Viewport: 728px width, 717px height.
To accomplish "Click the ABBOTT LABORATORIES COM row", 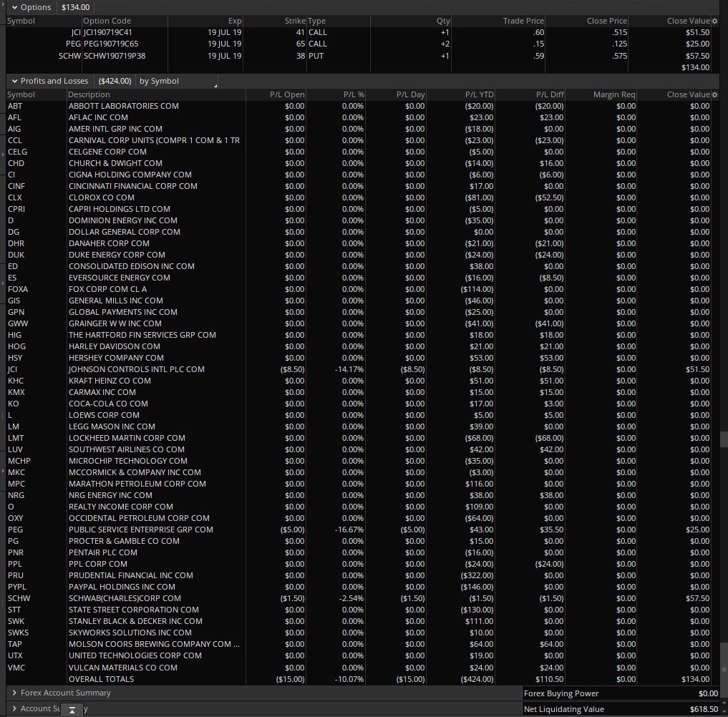I will click(359, 107).
